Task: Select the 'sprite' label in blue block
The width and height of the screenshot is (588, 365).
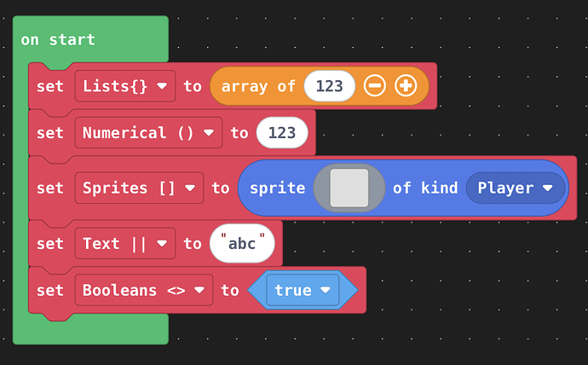Action: tap(278, 188)
